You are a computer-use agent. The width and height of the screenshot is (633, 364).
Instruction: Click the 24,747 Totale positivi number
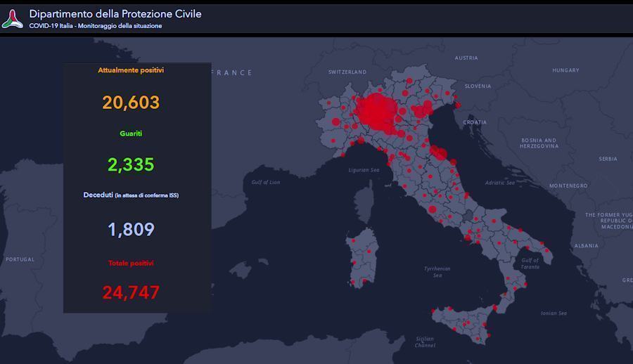[131, 292]
